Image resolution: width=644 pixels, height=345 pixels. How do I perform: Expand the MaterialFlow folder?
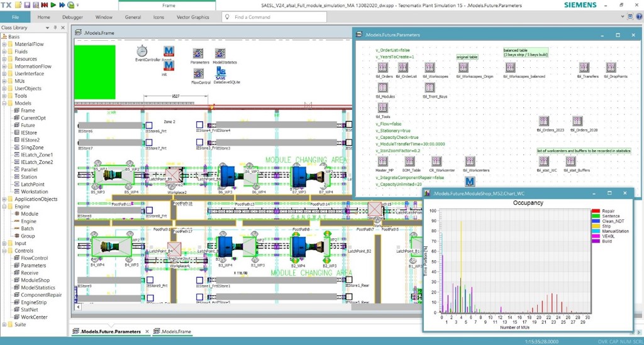click(x=4, y=45)
